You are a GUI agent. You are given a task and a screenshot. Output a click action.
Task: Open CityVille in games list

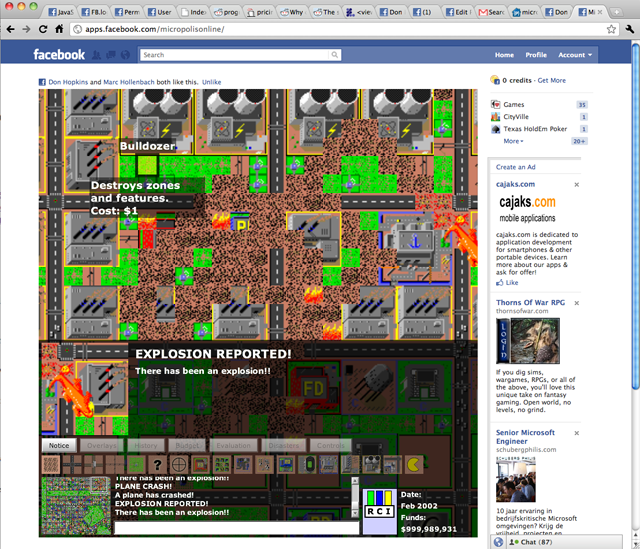(516, 117)
